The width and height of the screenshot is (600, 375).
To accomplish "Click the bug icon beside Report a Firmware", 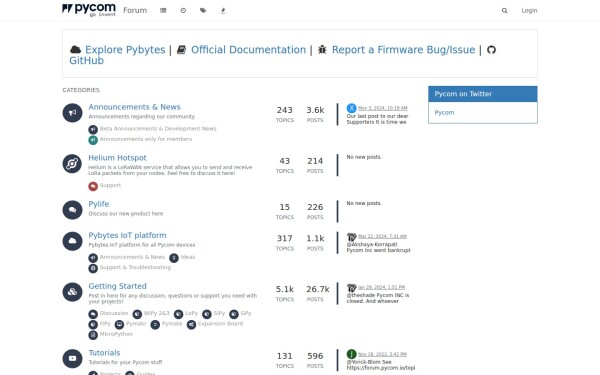I will point(322,49).
